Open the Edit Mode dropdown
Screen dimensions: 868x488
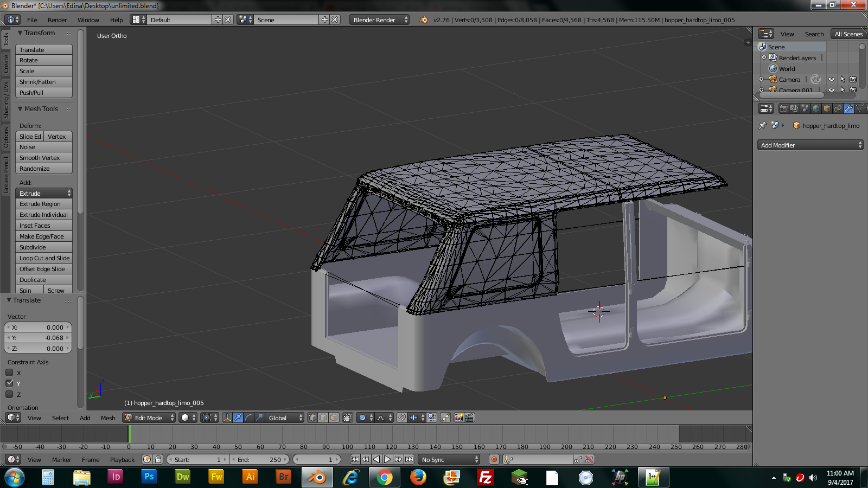point(149,418)
